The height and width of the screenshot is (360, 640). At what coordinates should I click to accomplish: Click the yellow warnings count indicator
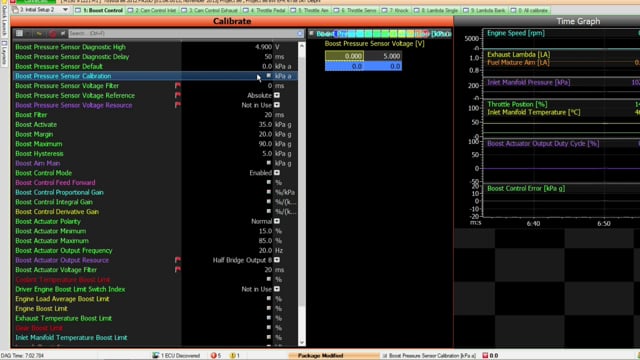[x=235, y=356]
